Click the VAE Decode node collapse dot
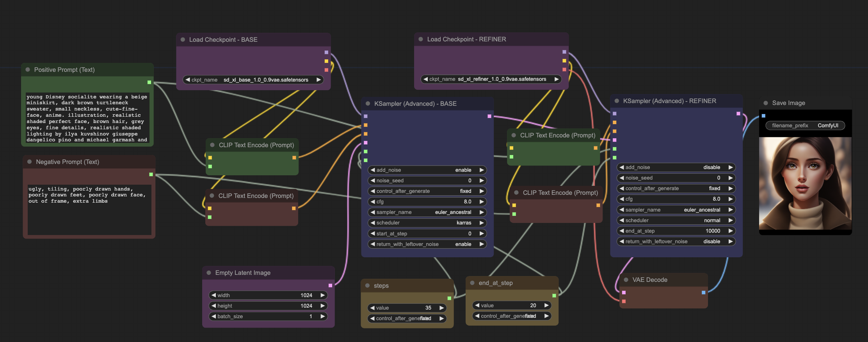Image resolution: width=868 pixels, height=342 pixels. point(626,280)
